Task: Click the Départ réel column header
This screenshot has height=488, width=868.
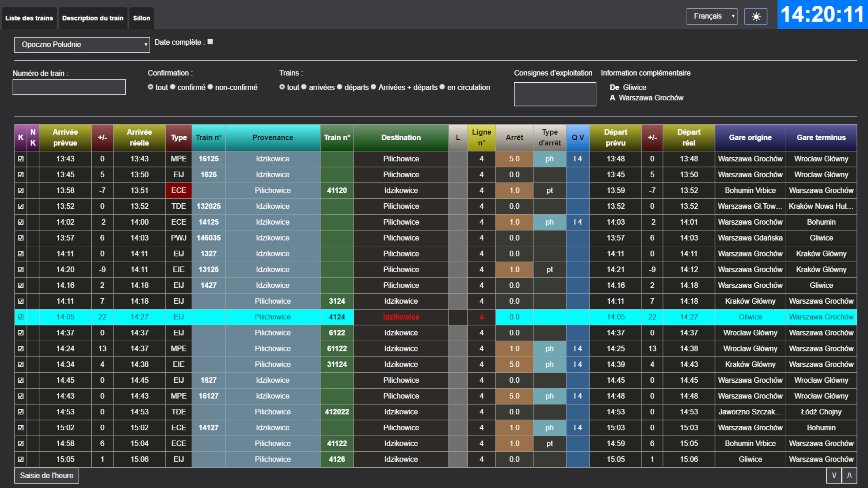Action: coord(689,138)
